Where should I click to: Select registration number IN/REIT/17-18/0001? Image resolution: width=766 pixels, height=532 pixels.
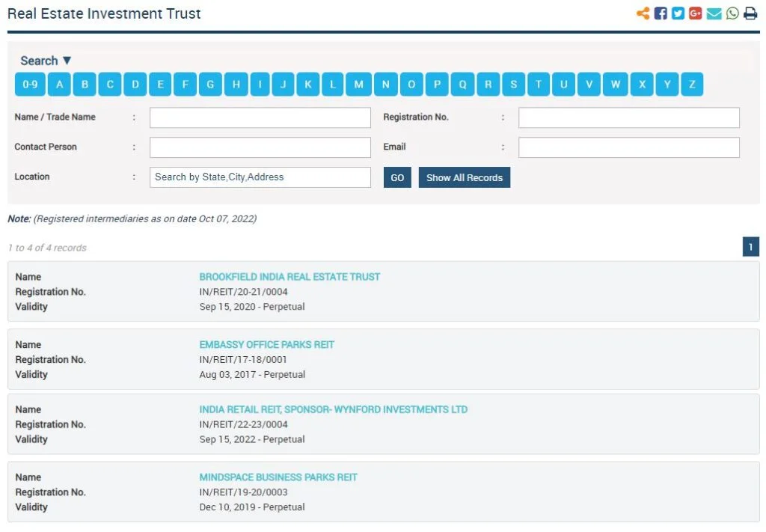[x=243, y=360]
